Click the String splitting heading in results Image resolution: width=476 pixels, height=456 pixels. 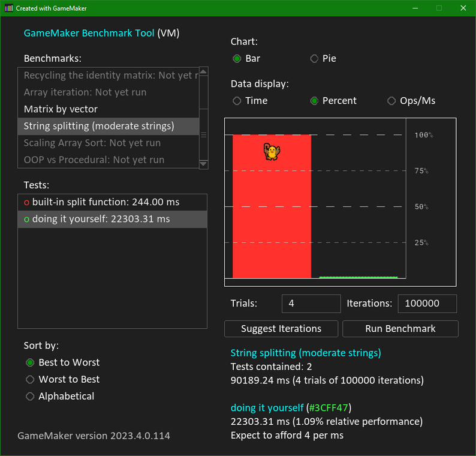306,353
